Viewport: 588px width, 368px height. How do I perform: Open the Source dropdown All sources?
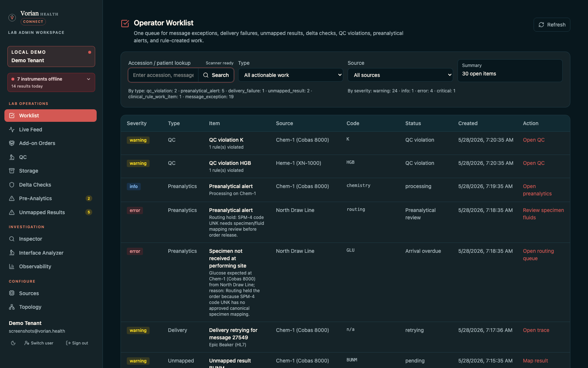pyautogui.click(x=400, y=75)
